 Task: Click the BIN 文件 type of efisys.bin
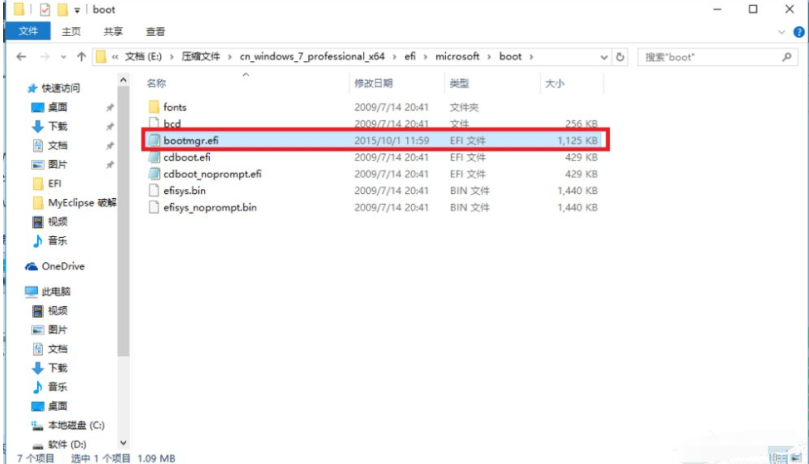[470, 190]
